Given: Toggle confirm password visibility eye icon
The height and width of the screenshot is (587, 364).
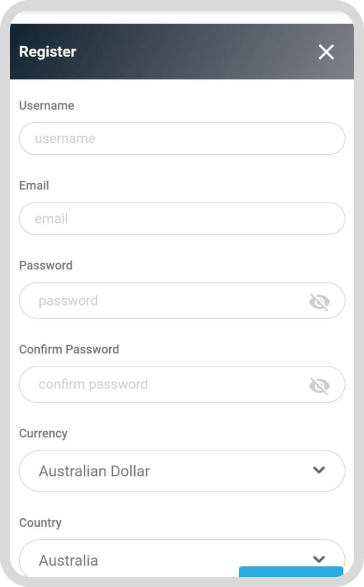Looking at the screenshot, I should 319,386.
